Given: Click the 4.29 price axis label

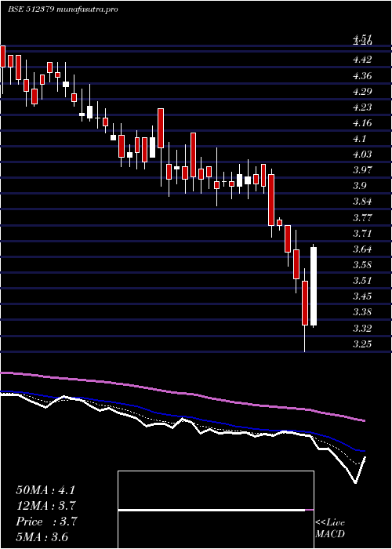Looking at the screenshot, I should (362, 92).
